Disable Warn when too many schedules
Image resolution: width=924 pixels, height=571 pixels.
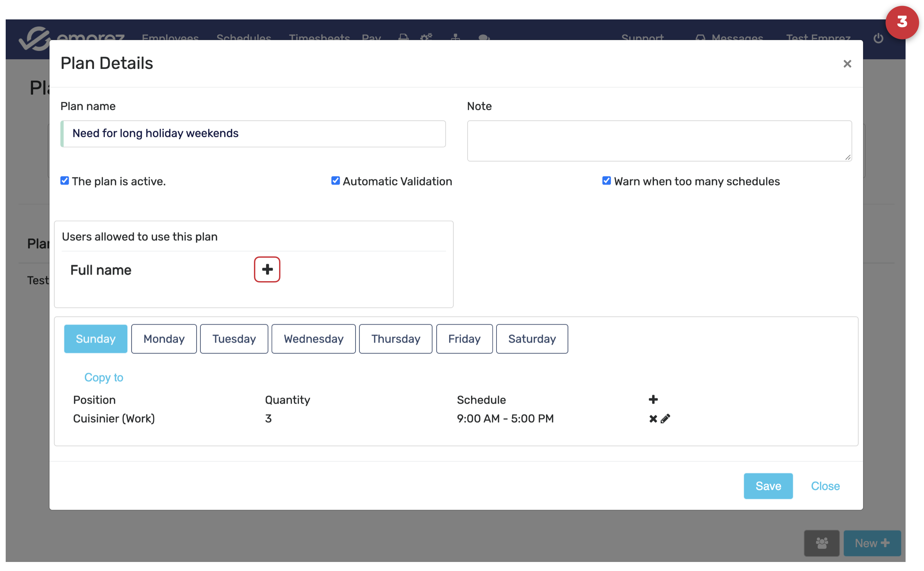[x=606, y=181]
